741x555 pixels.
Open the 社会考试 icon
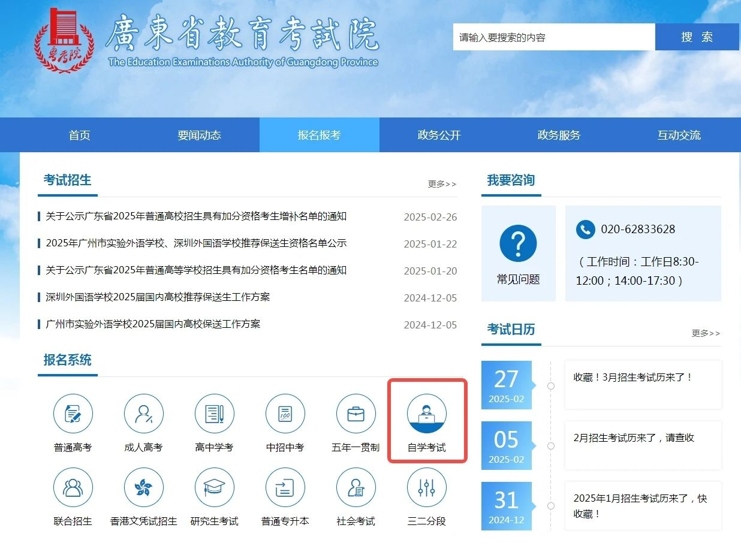pos(356,487)
